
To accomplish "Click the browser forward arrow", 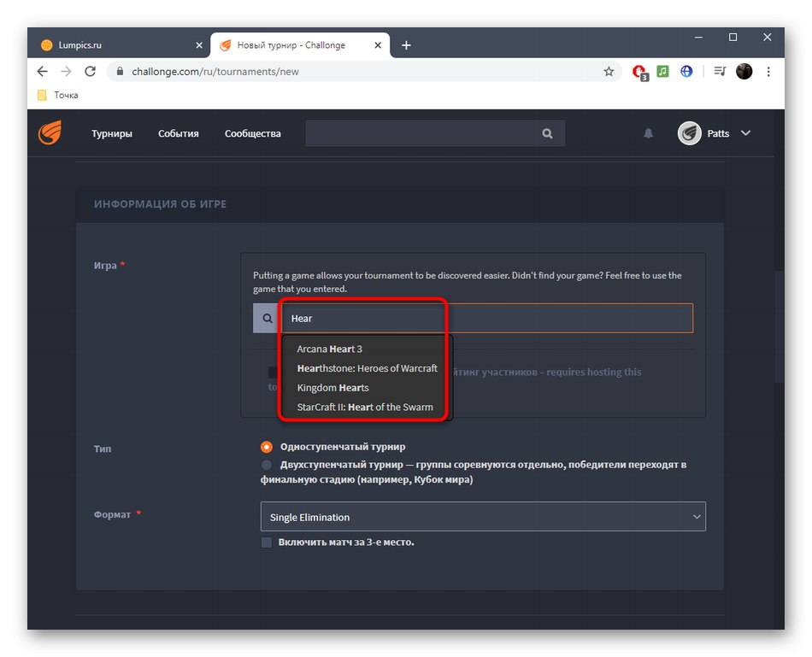I will (x=67, y=72).
